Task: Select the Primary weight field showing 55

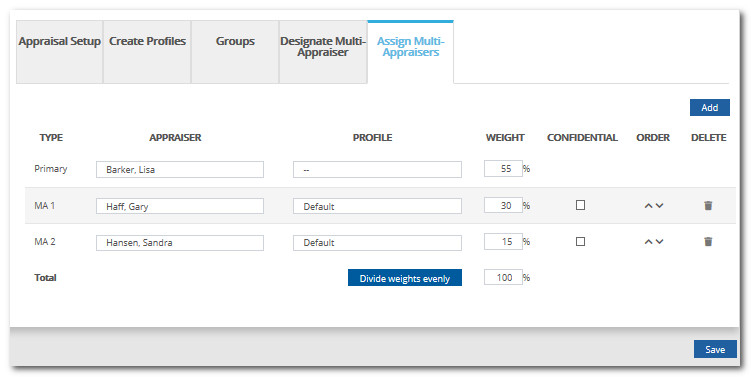Action: 503,169
